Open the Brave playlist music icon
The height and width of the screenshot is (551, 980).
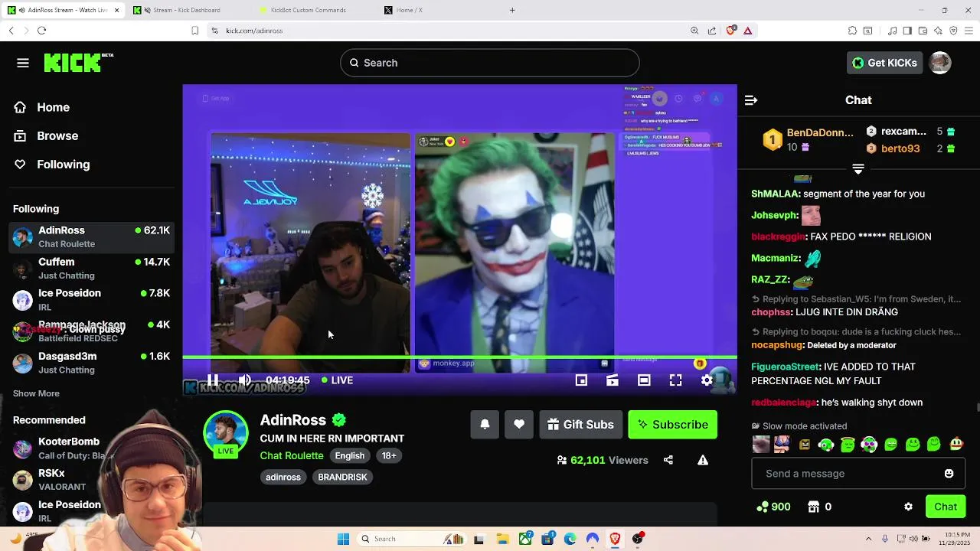coord(892,31)
